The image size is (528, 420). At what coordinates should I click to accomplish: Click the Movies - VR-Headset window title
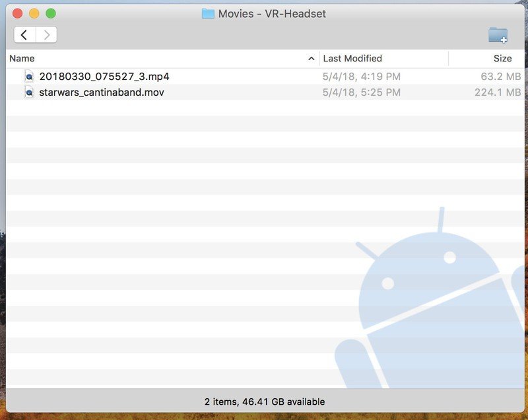(x=272, y=14)
